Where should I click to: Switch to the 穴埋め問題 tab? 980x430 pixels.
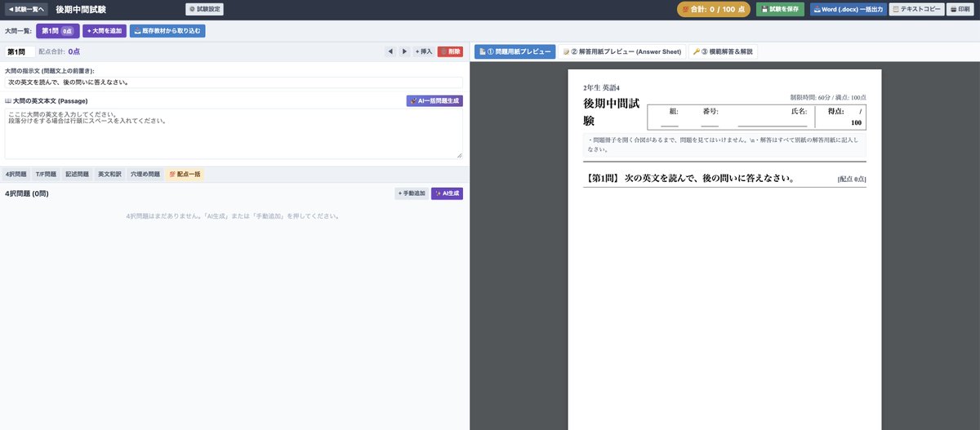coord(145,175)
